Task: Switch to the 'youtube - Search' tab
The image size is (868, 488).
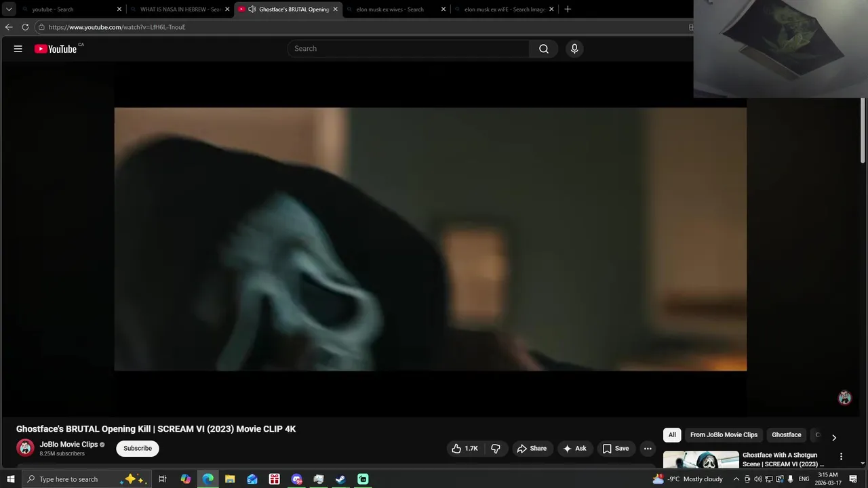Action: tap(71, 9)
